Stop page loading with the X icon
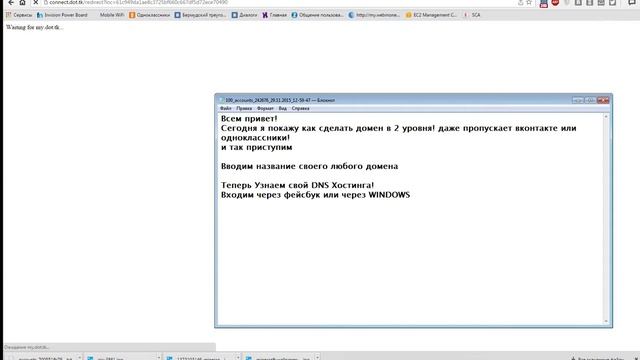Viewport: 640px width, 360px height. pyautogui.click(x=36, y=2)
